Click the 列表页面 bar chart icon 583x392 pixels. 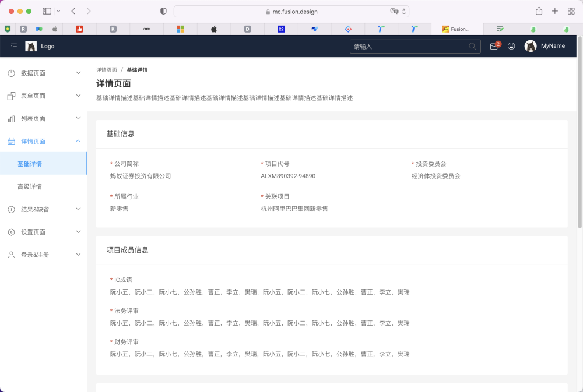(10, 118)
